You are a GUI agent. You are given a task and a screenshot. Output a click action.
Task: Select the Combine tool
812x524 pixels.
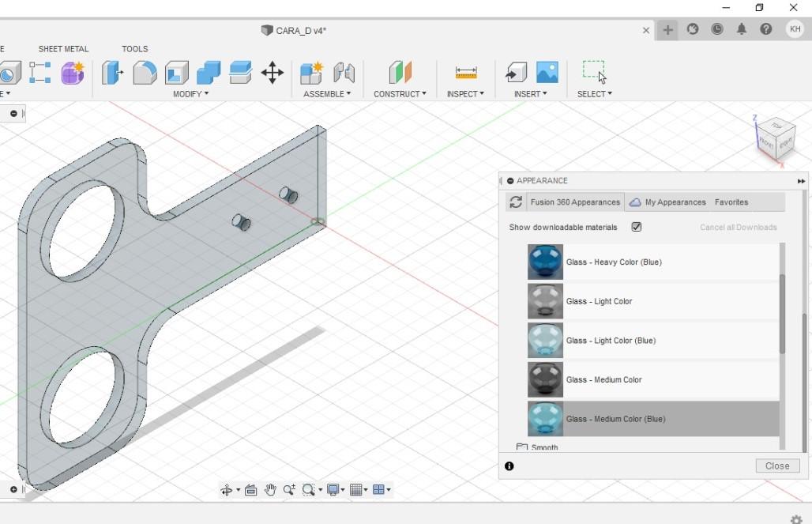pos(209,73)
